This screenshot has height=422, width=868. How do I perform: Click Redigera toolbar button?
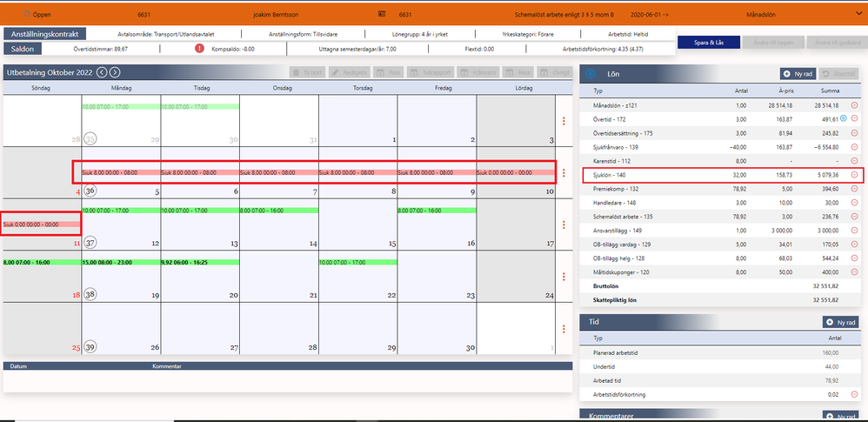coord(351,72)
